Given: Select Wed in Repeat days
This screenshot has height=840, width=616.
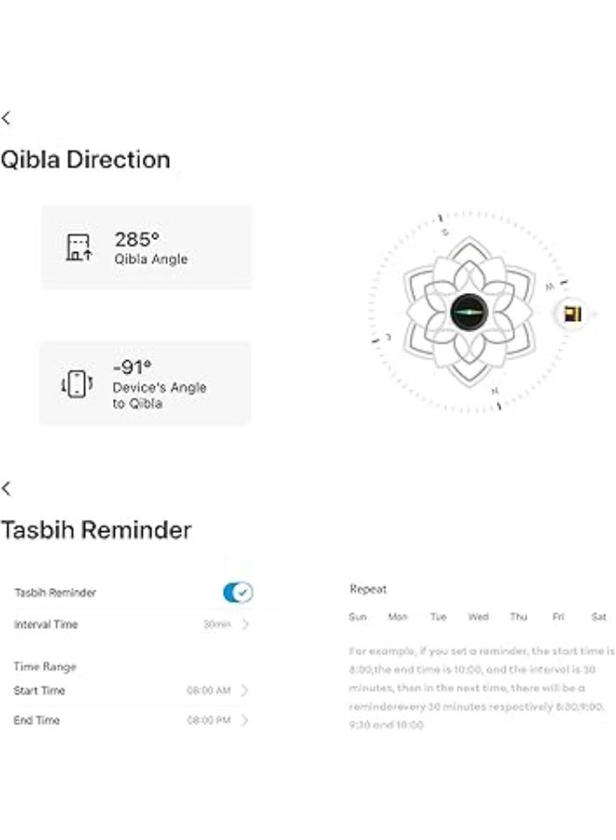Looking at the screenshot, I should [x=478, y=617].
